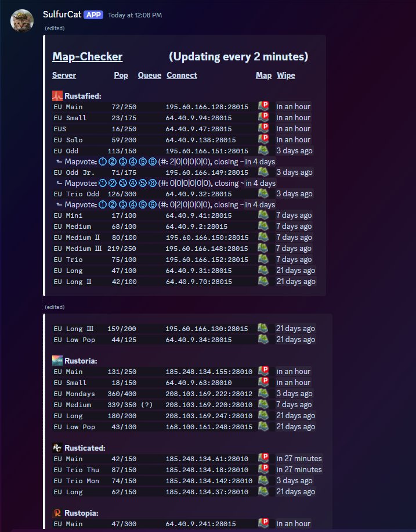Viewport: 416px width, 532px height.
Task: Click the Rustafied EU Trio '7 days ago' wipe time
Action: click(294, 259)
